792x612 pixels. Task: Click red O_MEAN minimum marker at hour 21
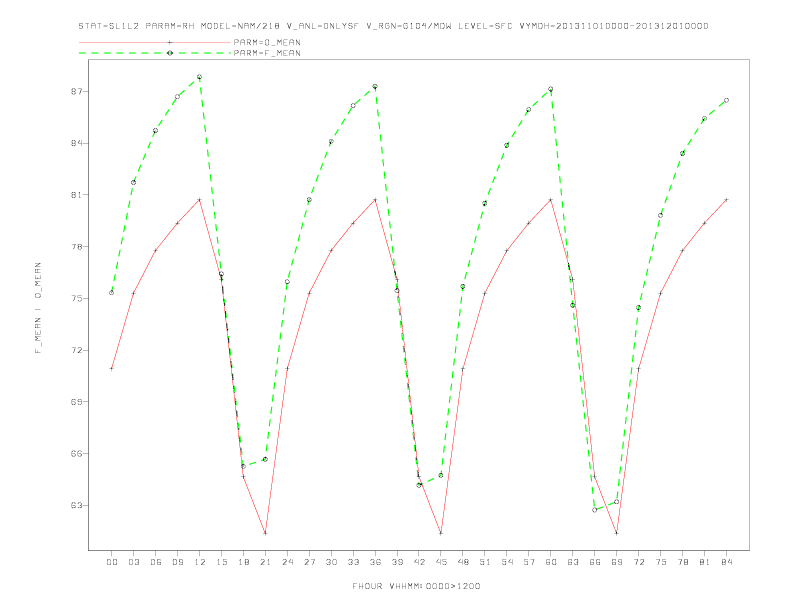(265, 533)
